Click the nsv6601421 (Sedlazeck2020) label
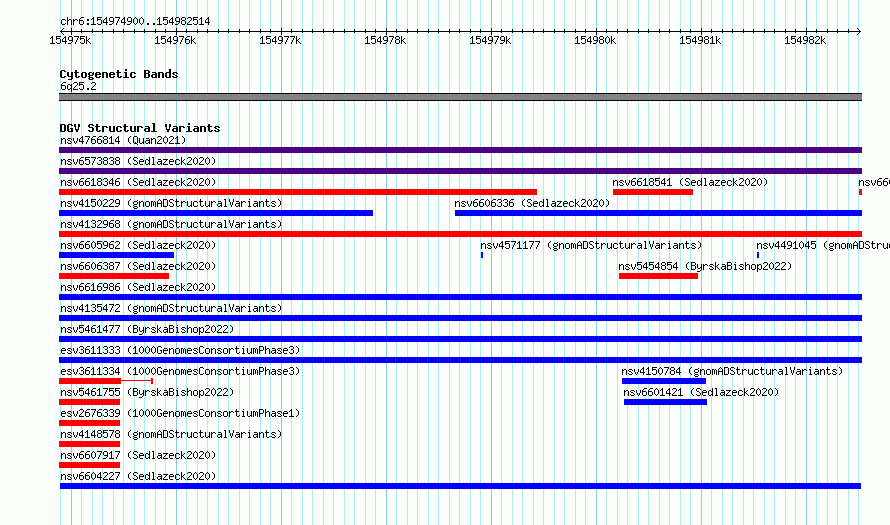 pos(701,392)
